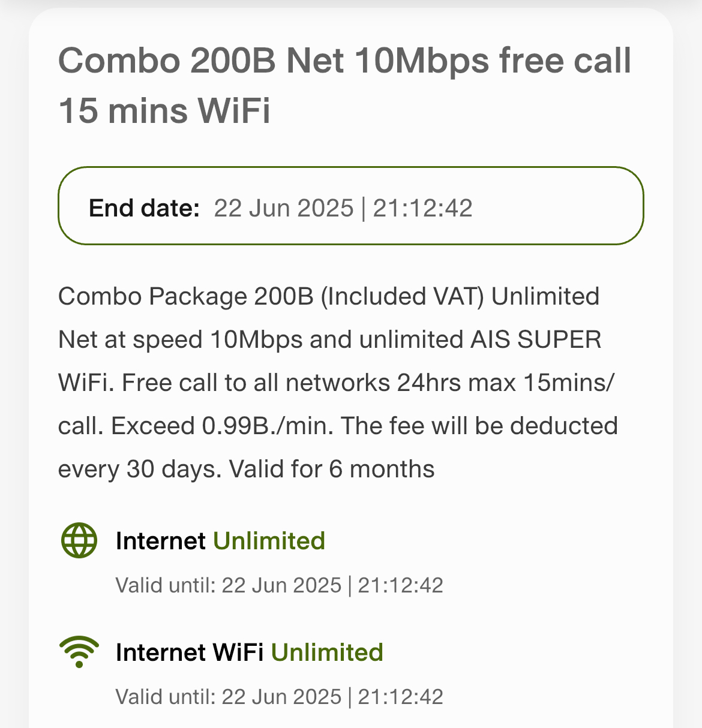
Task: Click the End date label
Action: tap(144, 208)
